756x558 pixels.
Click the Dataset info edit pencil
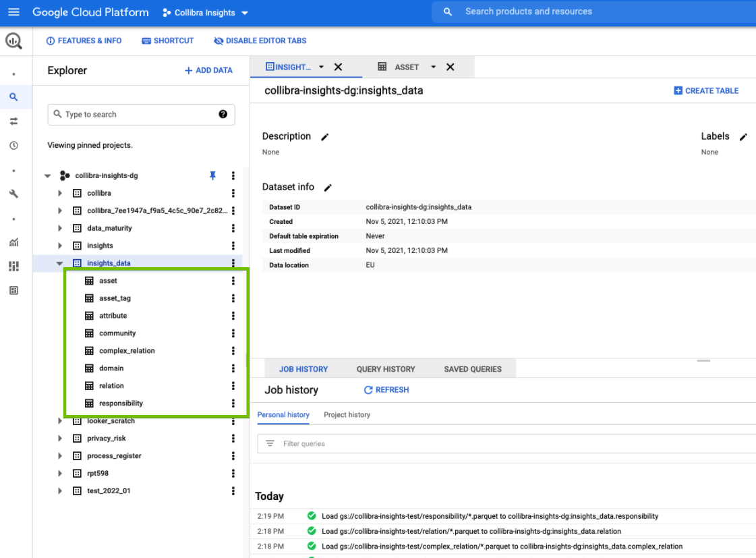[x=328, y=188]
